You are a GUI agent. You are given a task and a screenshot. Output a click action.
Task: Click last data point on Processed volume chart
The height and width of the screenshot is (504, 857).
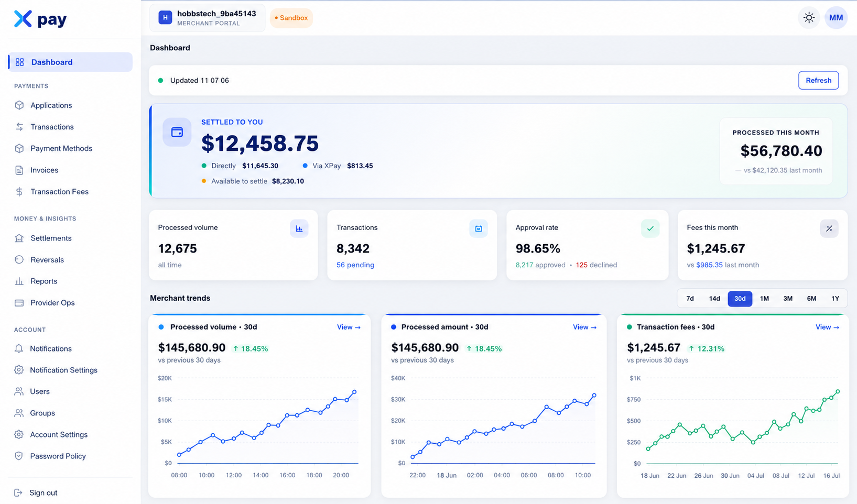click(355, 392)
